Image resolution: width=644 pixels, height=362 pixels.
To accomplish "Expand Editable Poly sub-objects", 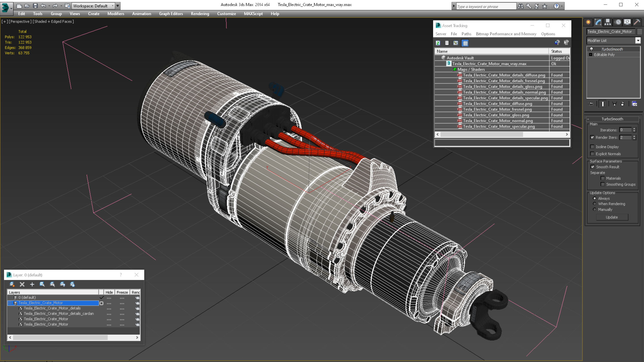I will click(591, 55).
